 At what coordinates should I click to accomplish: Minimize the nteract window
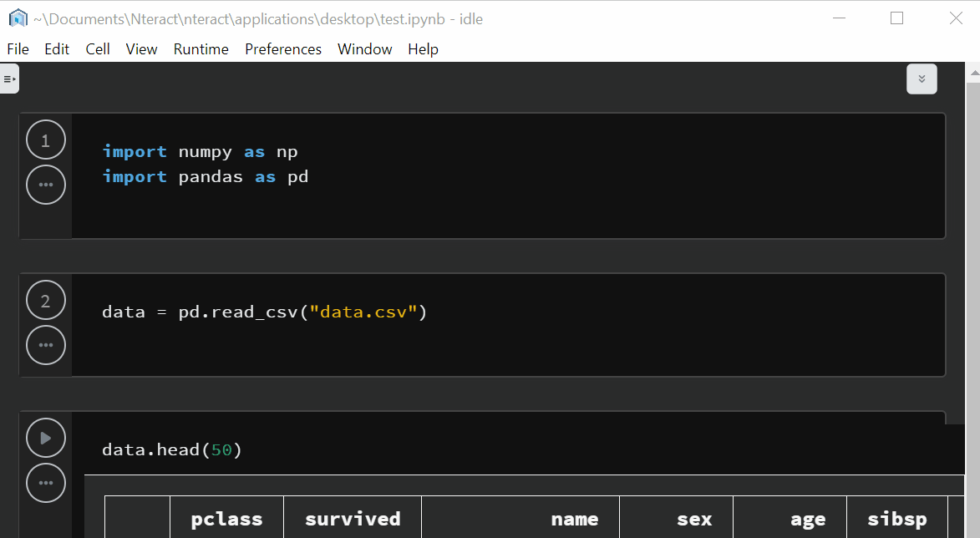[840, 18]
